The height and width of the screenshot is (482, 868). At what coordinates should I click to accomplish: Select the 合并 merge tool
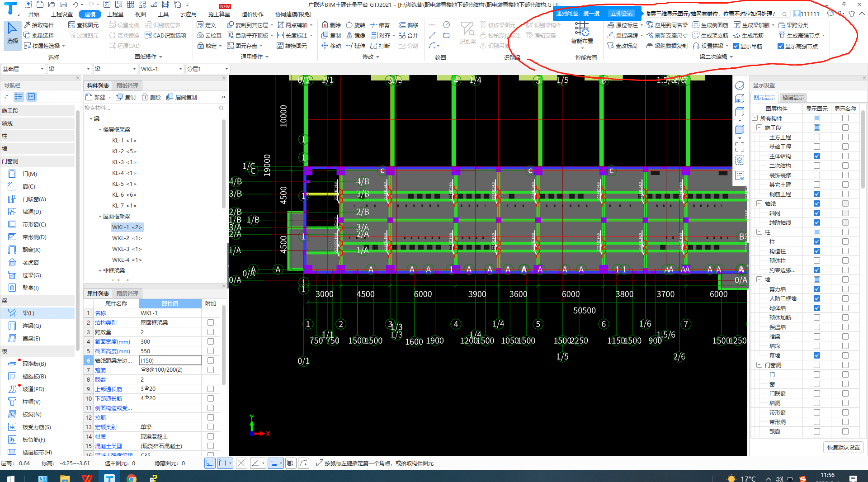coord(409,35)
